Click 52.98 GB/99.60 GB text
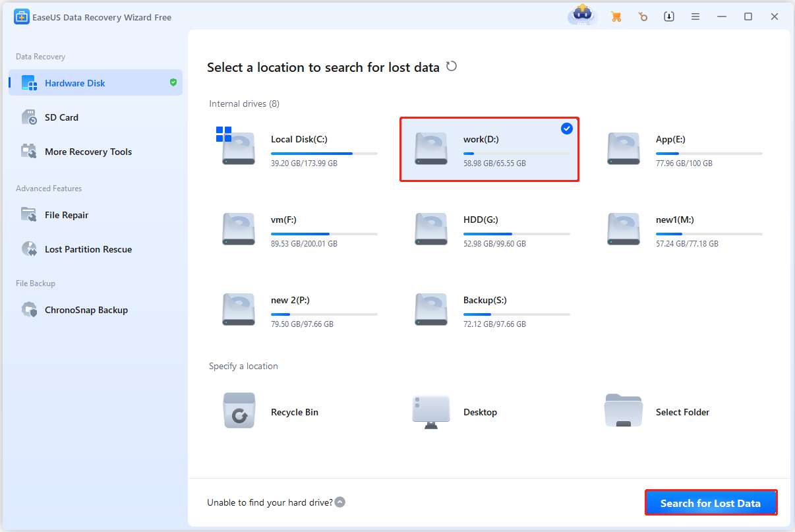The height and width of the screenshot is (532, 795). [494, 243]
